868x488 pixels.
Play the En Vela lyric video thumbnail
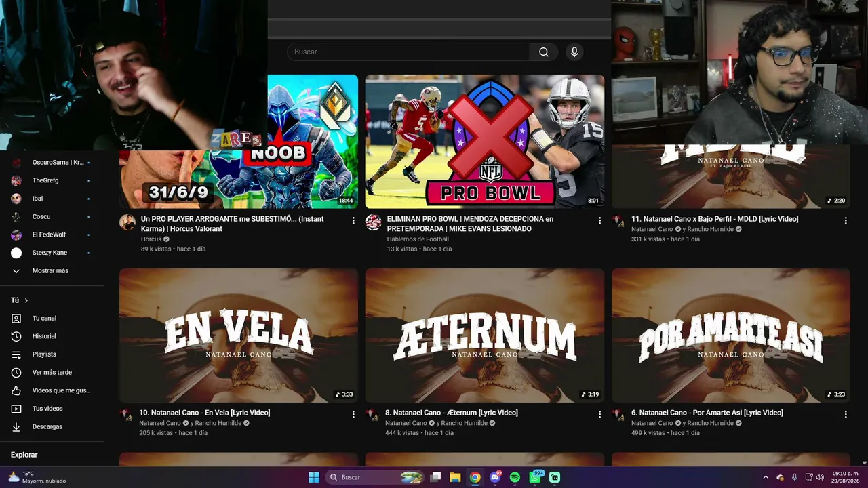[x=239, y=335]
